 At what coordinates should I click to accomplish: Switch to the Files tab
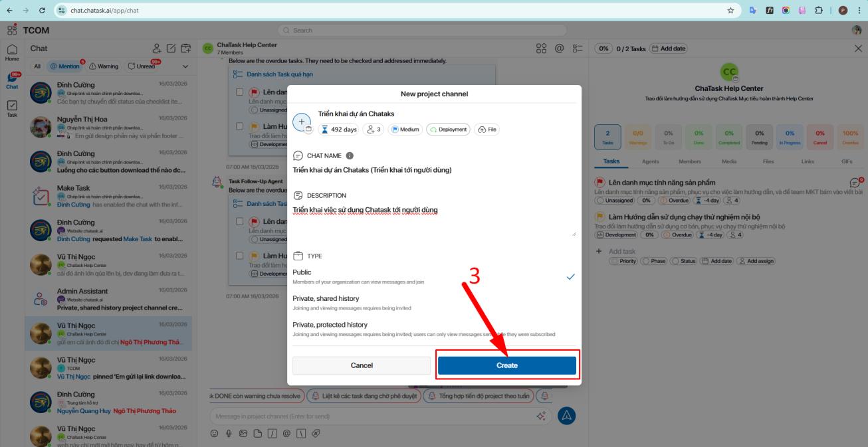coord(768,161)
